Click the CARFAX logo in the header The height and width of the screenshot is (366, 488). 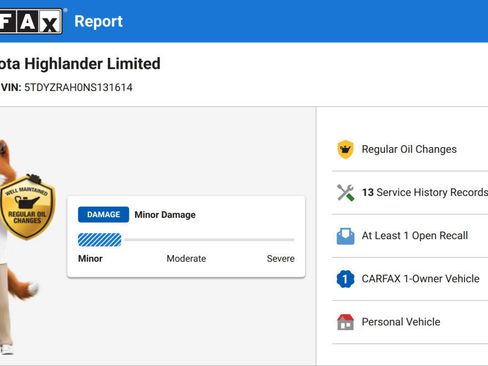pos(31,21)
